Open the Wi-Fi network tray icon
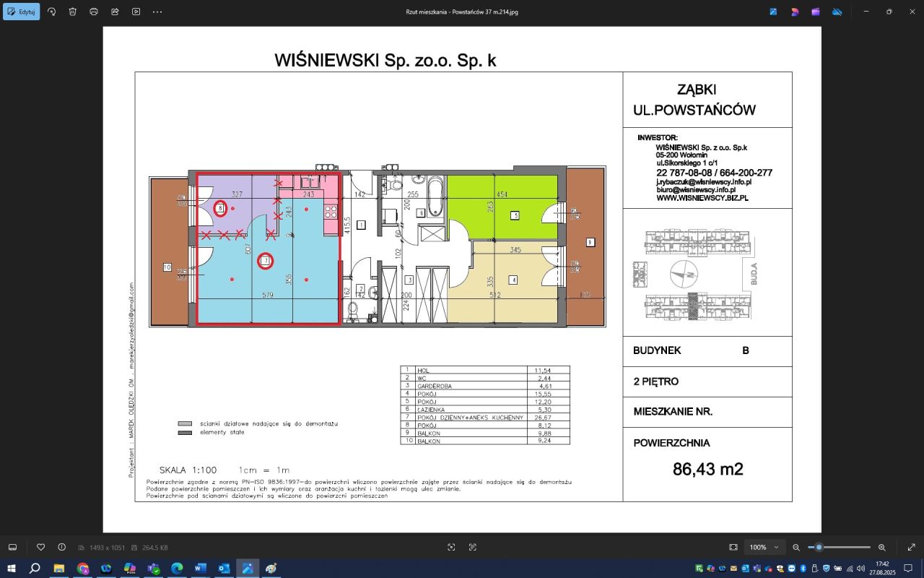The height and width of the screenshot is (578, 924). [849, 569]
